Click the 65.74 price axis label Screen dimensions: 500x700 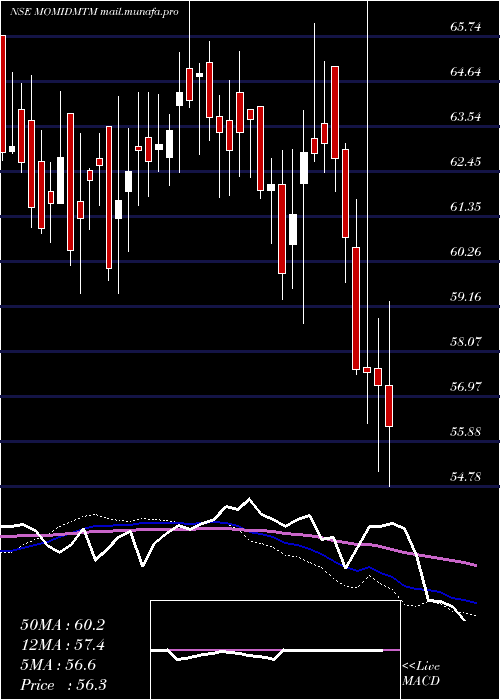[x=466, y=27]
